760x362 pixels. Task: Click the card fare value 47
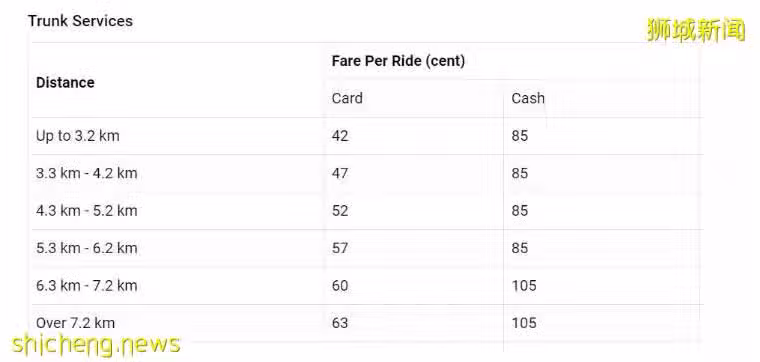pos(340,173)
